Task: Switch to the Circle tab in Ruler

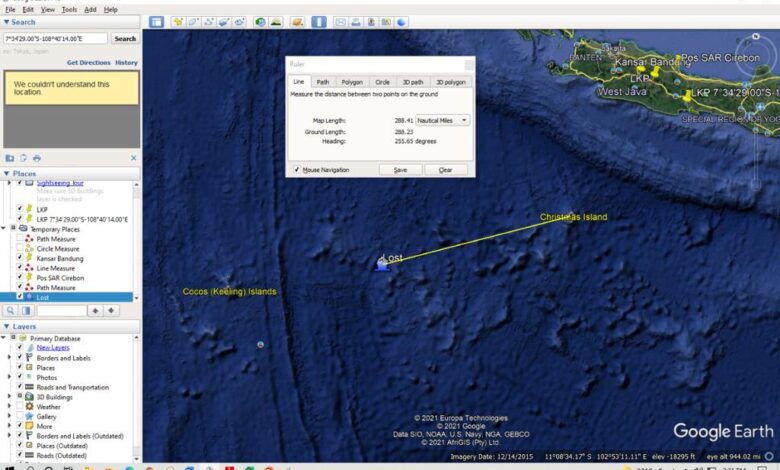Action: pyautogui.click(x=382, y=82)
